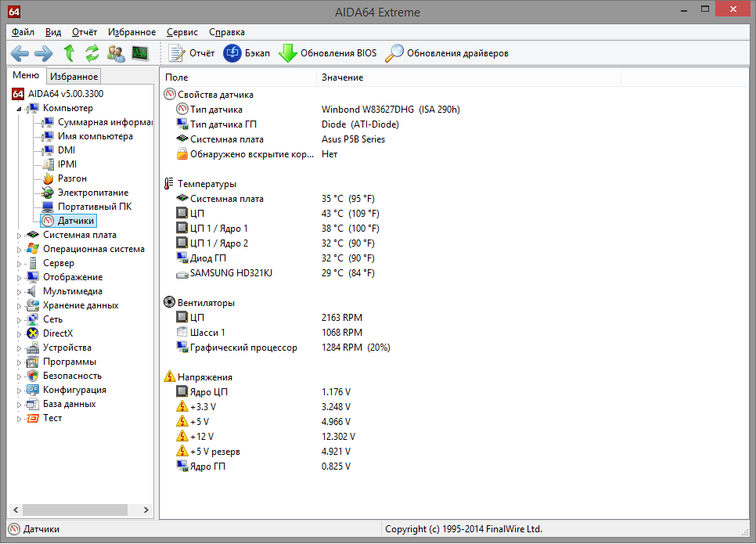This screenshot has height=544, width=756.
Task: Click the База данных icon
Action: 33,404
